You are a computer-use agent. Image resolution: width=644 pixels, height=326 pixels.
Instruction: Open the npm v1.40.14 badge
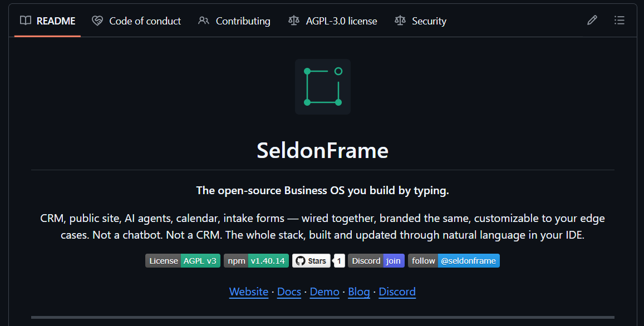click(256, 261)
